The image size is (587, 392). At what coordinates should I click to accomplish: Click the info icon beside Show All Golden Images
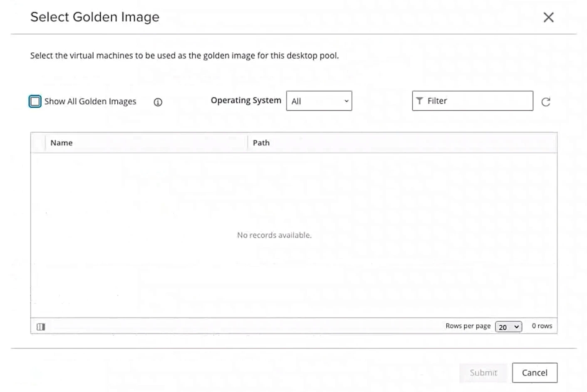[158, 102]
